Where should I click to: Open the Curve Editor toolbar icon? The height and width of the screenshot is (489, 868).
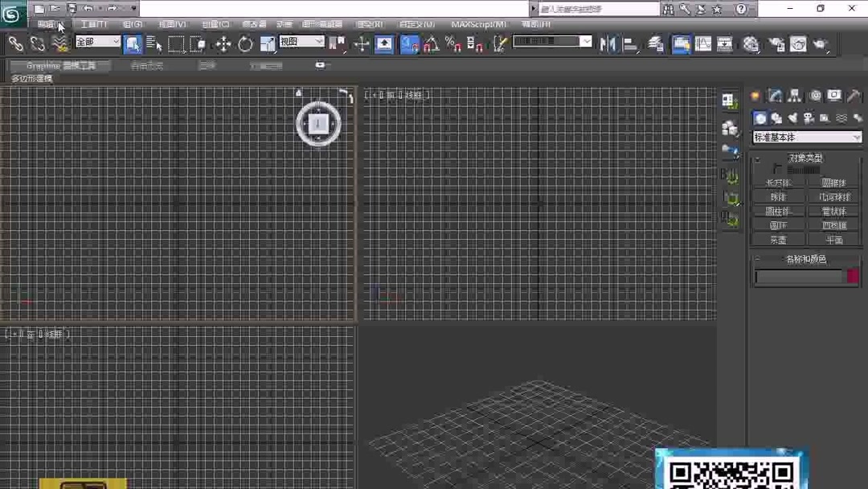point(704,45)
